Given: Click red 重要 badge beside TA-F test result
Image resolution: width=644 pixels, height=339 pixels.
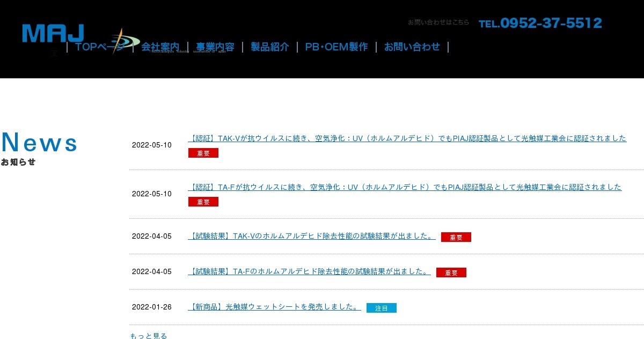Looking at the screenshot, I should click(x=451, y=272).
